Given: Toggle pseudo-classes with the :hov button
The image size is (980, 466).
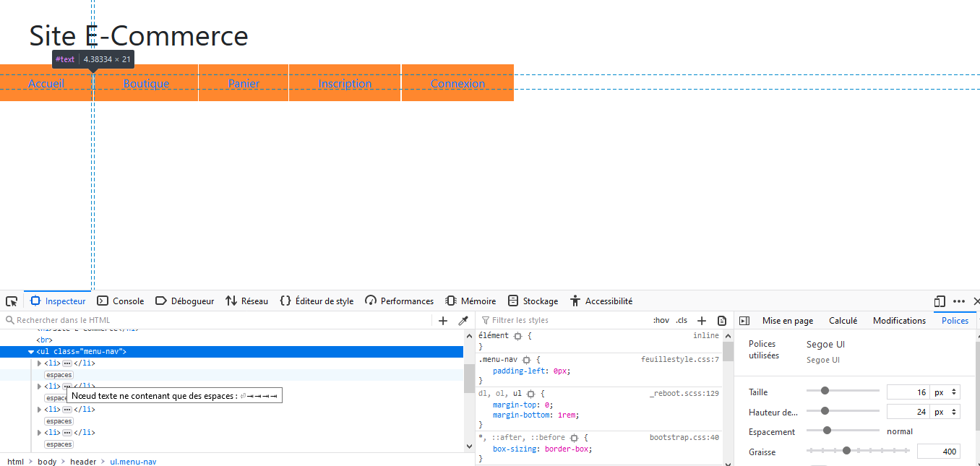Looking at the screenshot, I should click(x=661, y=320).
